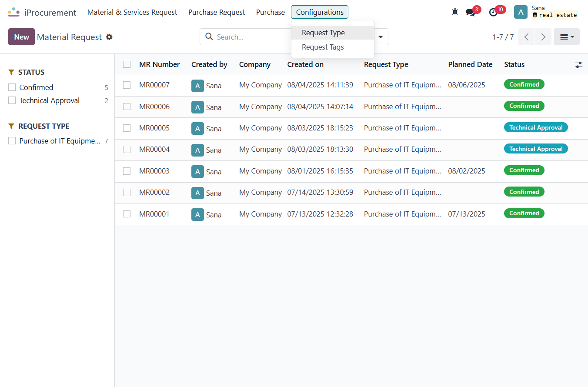Viewport: 588px width, 387px height.
Task: Open the list view switcher dropdown
Action: pos(567,37)
